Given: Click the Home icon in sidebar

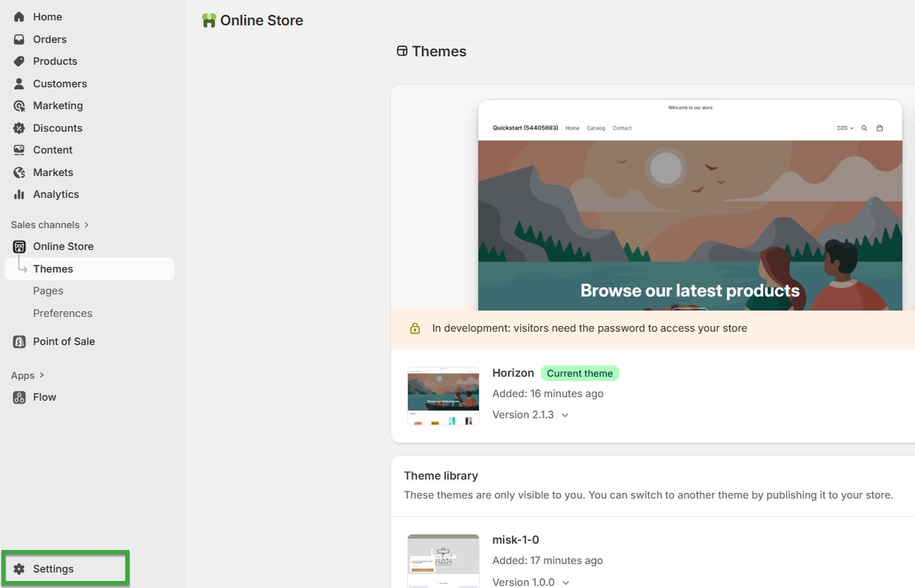Looking at the screenshot, I should (x=19, y=17).
